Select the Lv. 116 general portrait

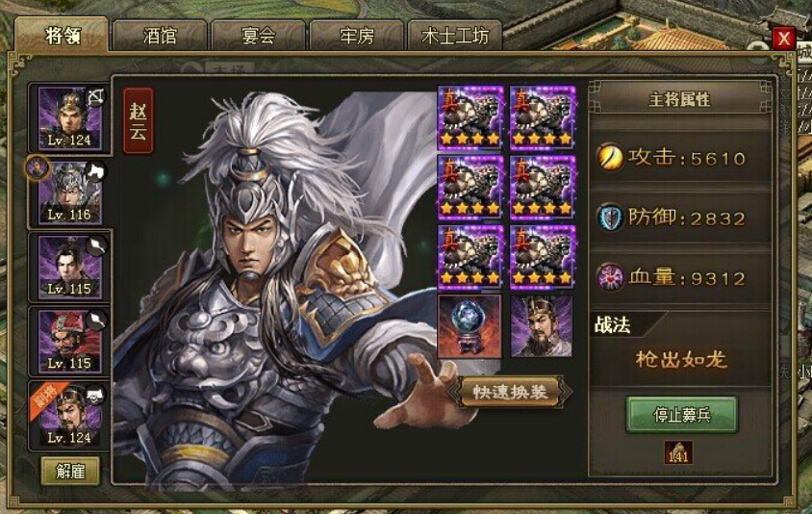point(70,193)
